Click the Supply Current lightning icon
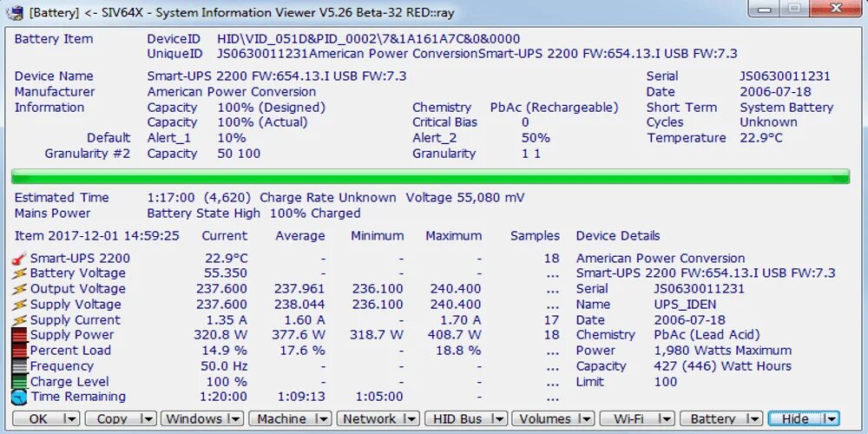Image resolution: width=868 pixels, height=434 pixels. point(19,320)
